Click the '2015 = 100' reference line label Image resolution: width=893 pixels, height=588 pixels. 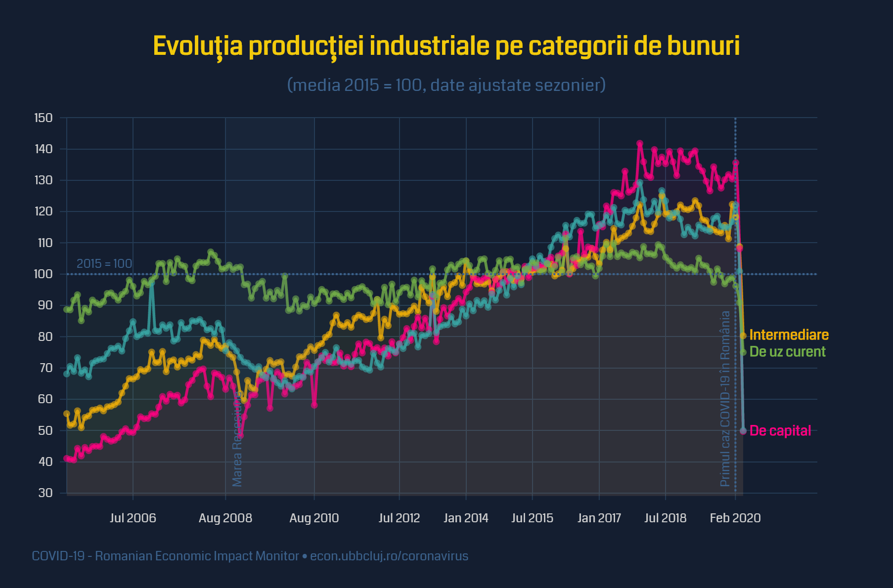[x=104, y=264]
